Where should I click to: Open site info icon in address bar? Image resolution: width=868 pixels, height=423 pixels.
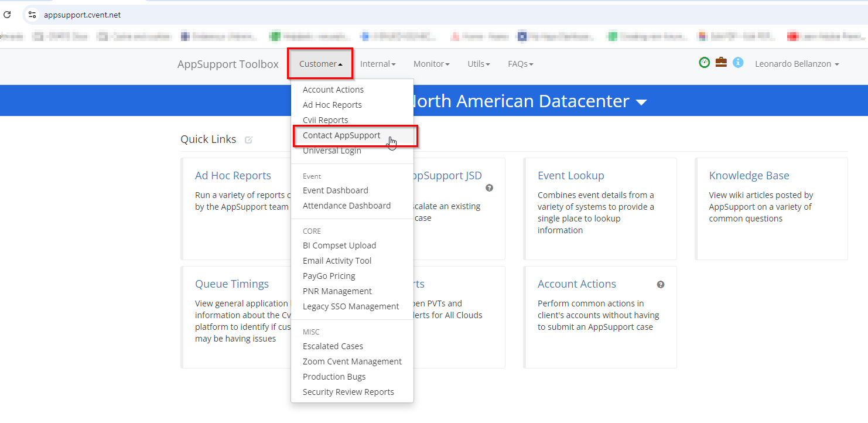[x=32, y=15]
